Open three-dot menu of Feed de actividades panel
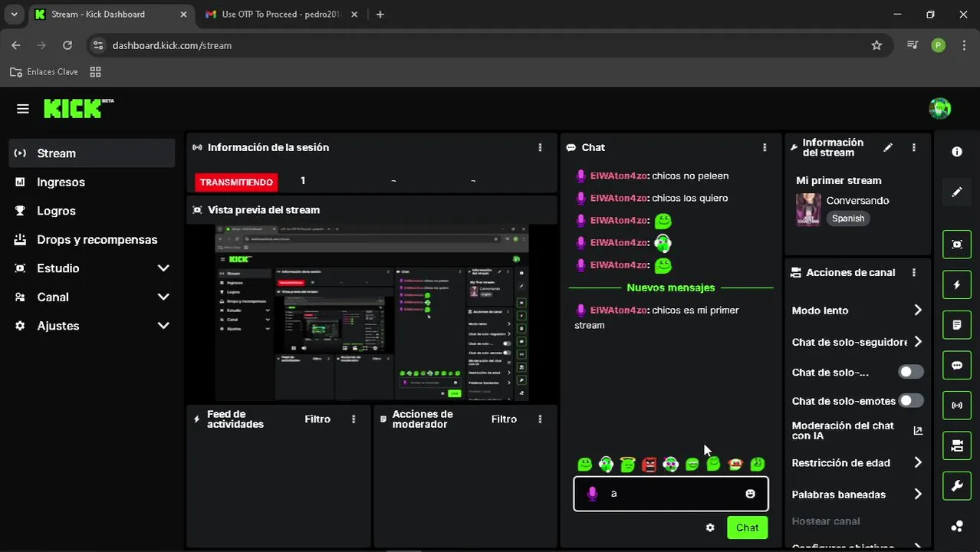Screen dimensions: 980x552 tap(354, 419)
